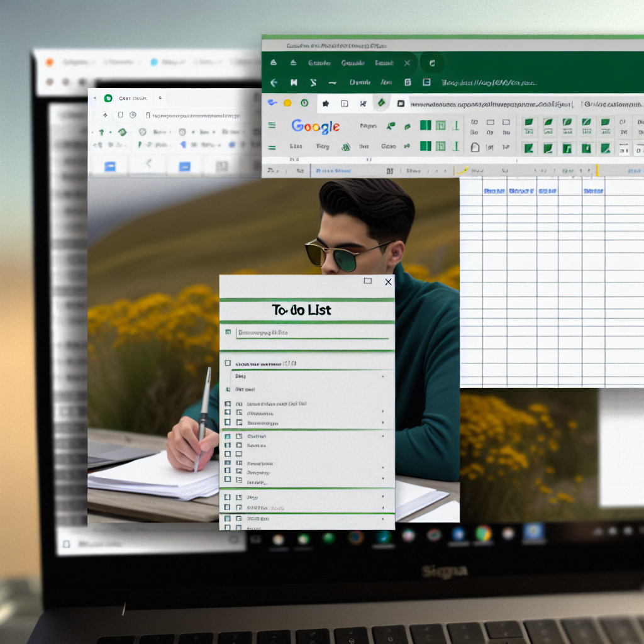Click the Chrome icon in the taskbar
644x644 pixels.
click(483, 534)
